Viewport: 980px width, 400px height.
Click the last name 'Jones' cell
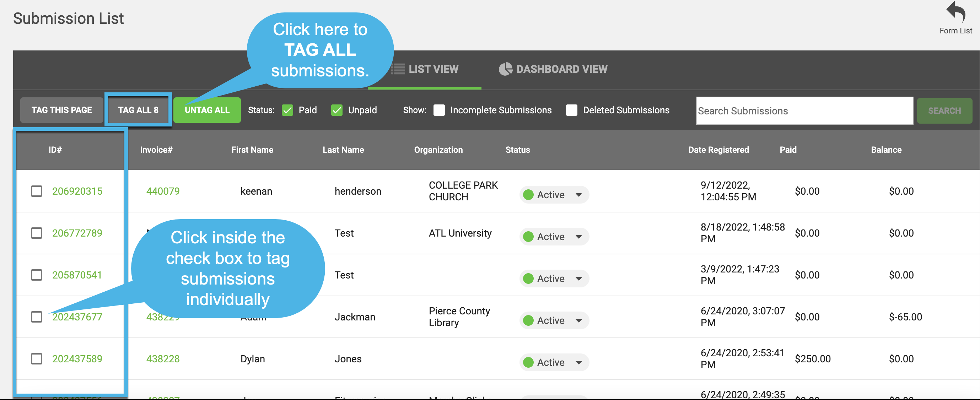coord(348,359)
